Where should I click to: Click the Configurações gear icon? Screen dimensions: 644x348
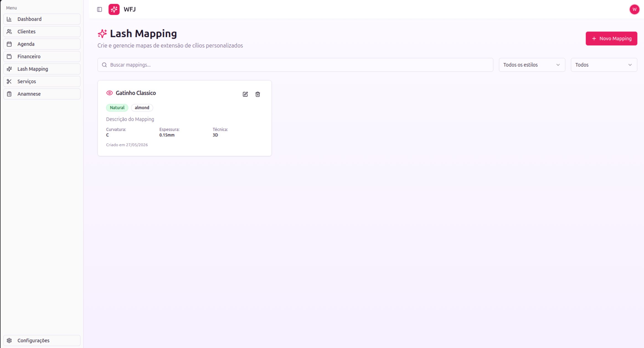click(9, 341)
